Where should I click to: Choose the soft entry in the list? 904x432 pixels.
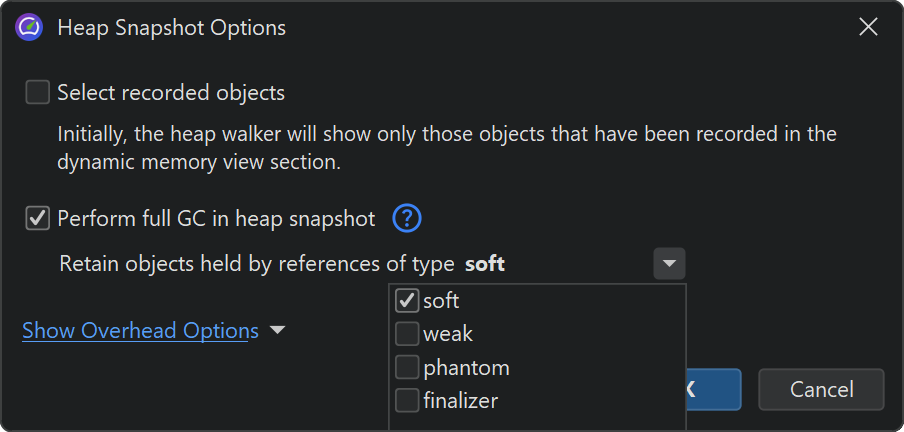(441, 300)
